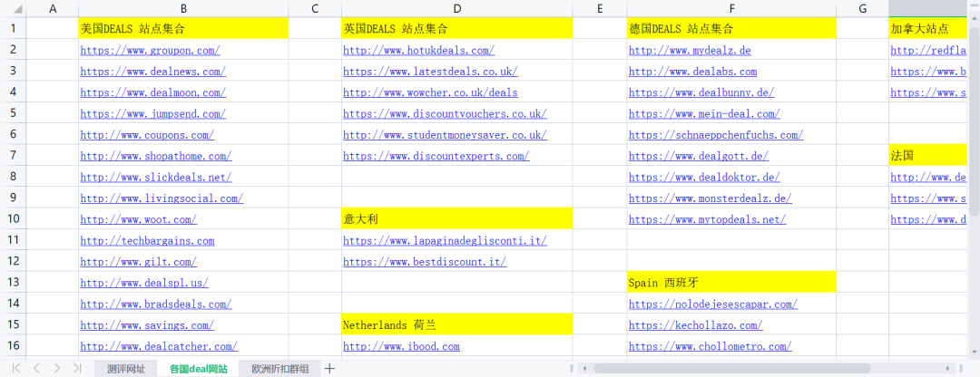
Task: Open the studentmoneysaver.co.uk link
Action: point(445,135)
